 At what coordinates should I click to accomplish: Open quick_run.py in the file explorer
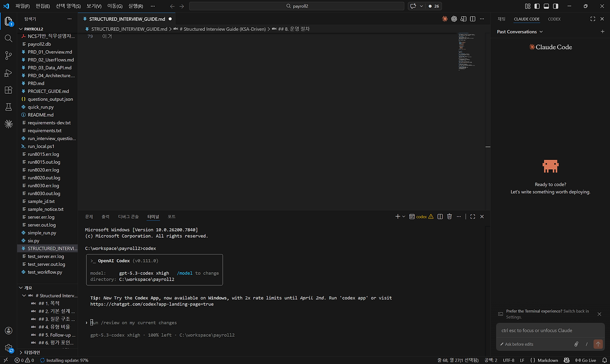pyautogui.click(x=41, y=107)
